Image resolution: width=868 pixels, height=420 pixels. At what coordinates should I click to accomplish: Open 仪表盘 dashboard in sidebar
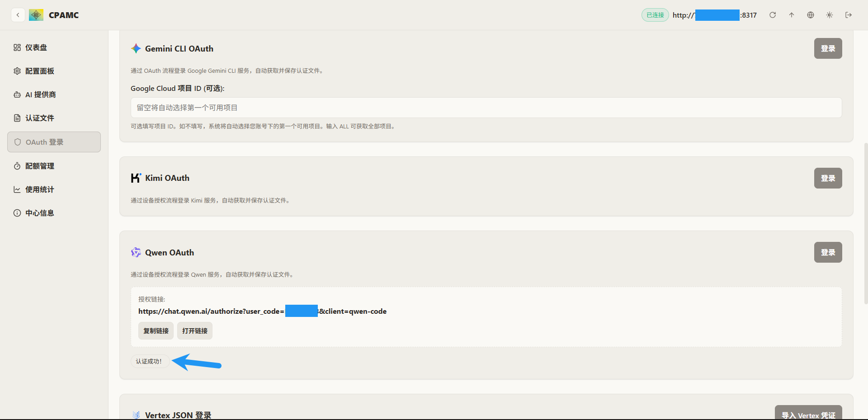(36, 47)
